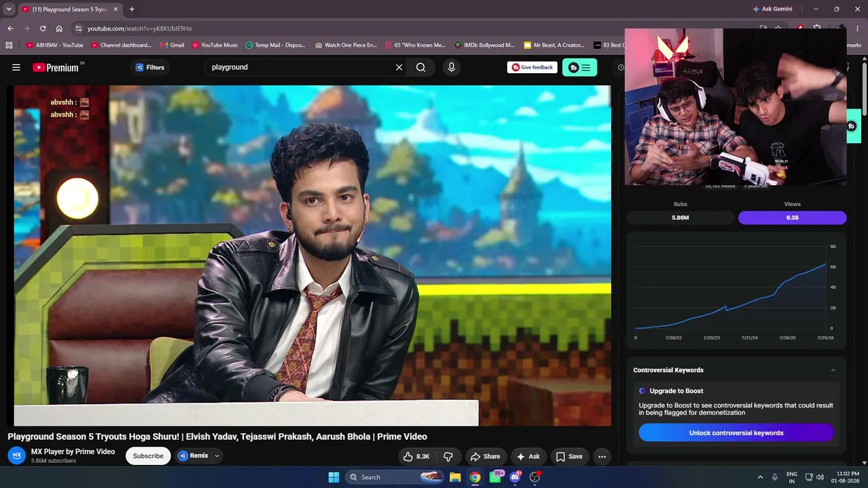Open Temp Mail bookmark
This screenshot has width=868, height=488.
coord(275,45)
